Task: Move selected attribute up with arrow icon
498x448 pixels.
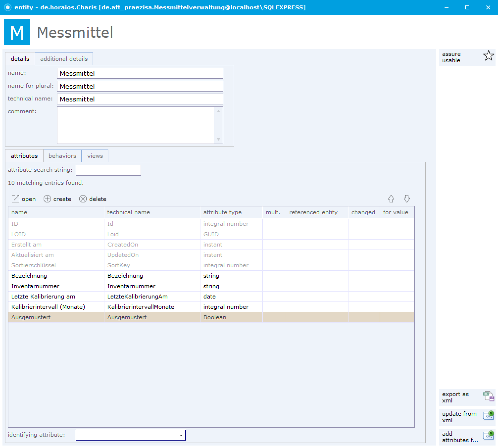Action: (391, 199)
